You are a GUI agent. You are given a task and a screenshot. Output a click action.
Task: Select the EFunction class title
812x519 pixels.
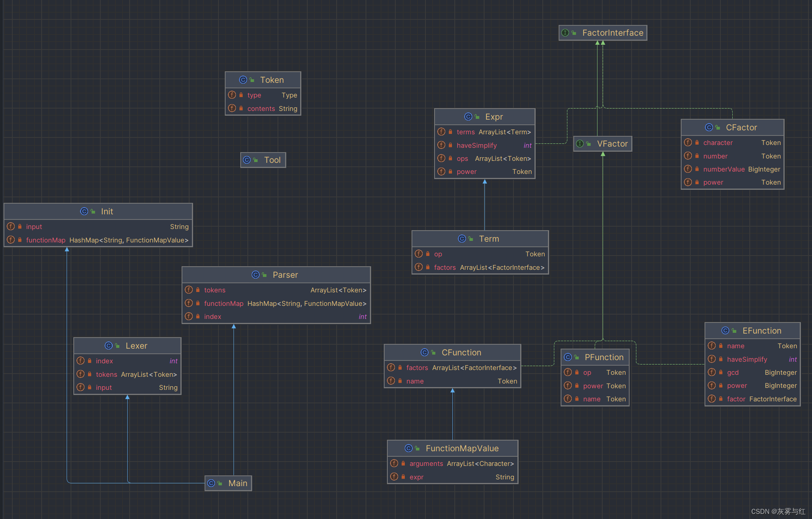point(762,331)
